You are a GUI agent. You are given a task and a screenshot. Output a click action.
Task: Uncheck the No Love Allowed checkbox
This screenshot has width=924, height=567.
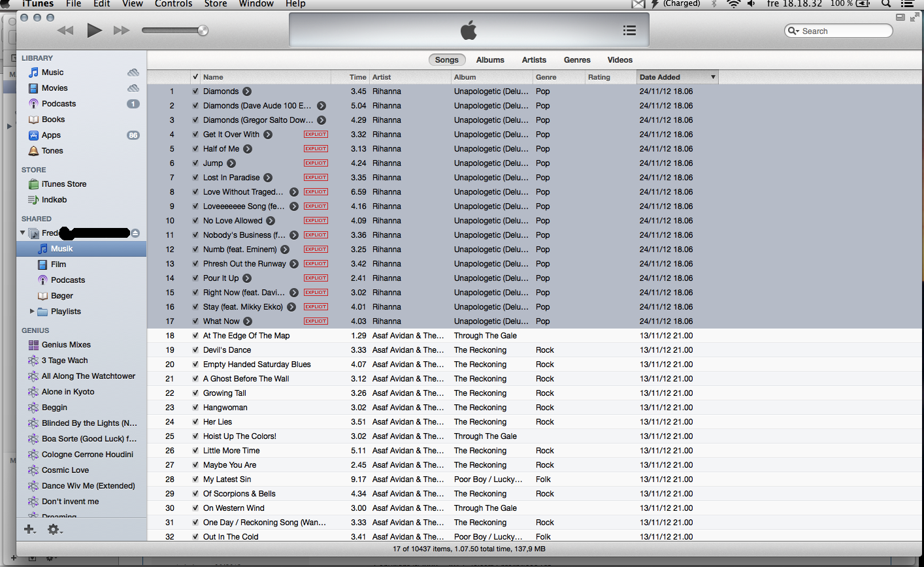coord(195,221)
